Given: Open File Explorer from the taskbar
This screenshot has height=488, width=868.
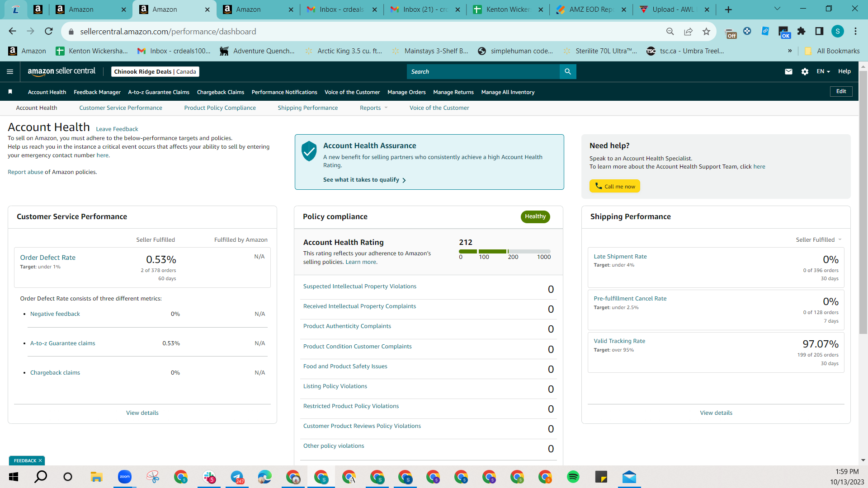Looking at the screenshot, I should pos(97,477).
